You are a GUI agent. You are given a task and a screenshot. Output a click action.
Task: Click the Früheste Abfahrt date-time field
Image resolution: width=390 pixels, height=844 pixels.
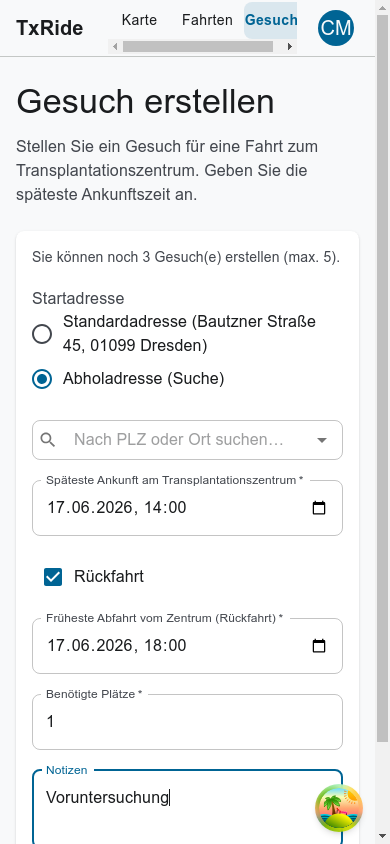[187, 645]
